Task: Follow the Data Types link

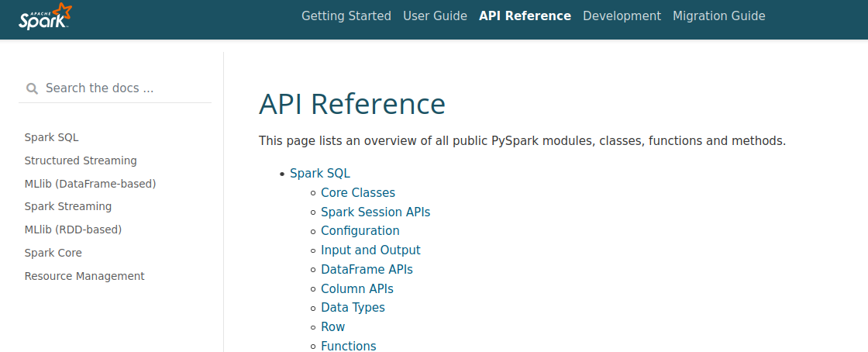Action: click(x=353, y=308)
